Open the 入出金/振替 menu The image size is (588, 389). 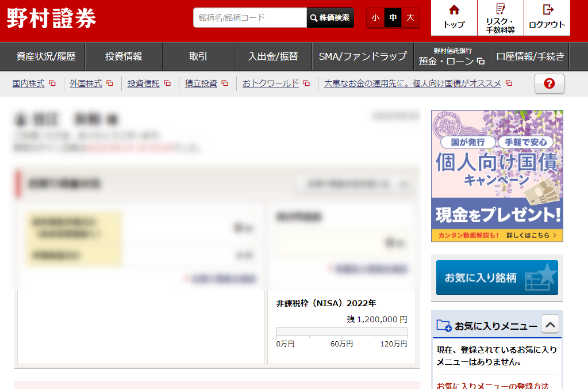click(x=273, y=56)
